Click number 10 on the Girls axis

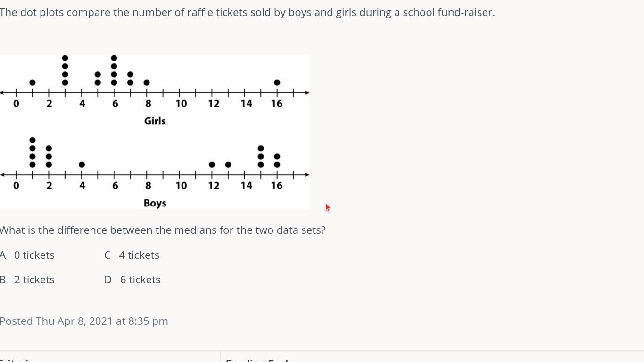tap(181, 103)
